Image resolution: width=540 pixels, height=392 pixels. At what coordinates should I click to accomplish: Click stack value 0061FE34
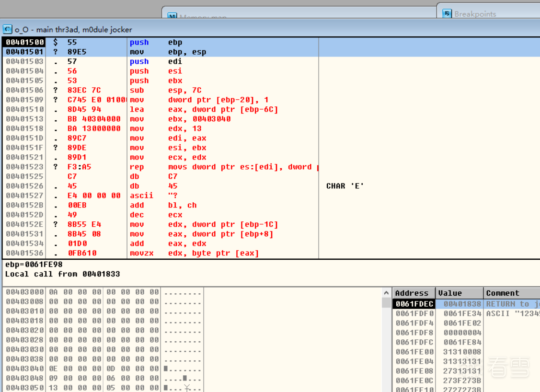[x=462, y=313]
